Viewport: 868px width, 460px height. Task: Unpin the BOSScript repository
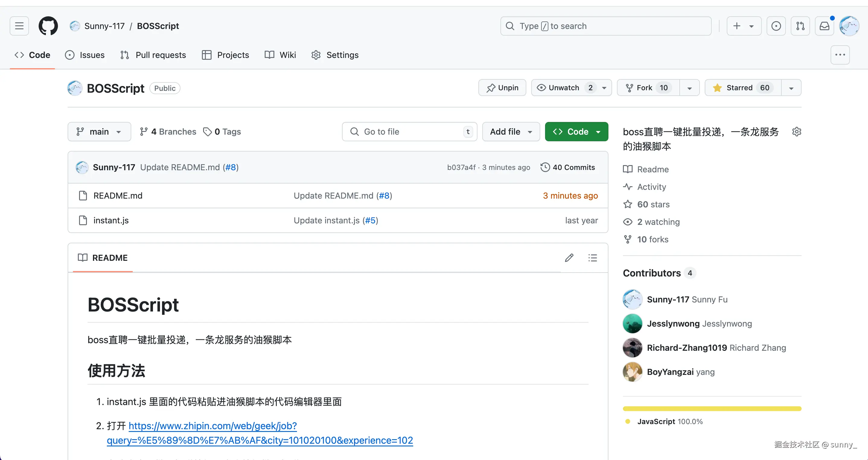[x=502, y=88]
